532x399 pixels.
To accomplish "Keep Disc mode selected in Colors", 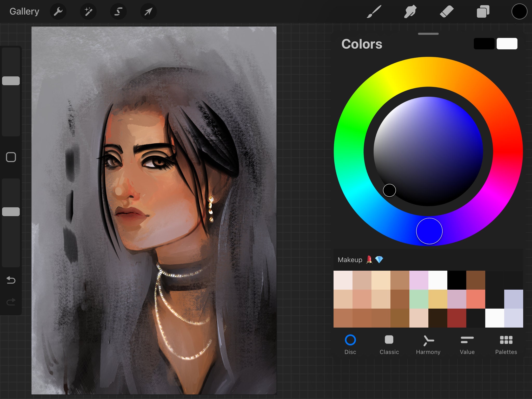I will point(350,344).
